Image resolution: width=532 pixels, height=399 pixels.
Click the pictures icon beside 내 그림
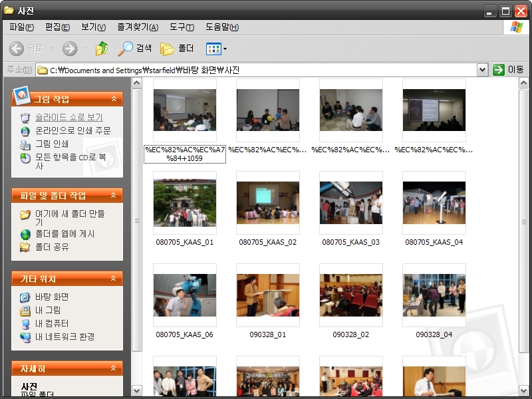[25, 311]
